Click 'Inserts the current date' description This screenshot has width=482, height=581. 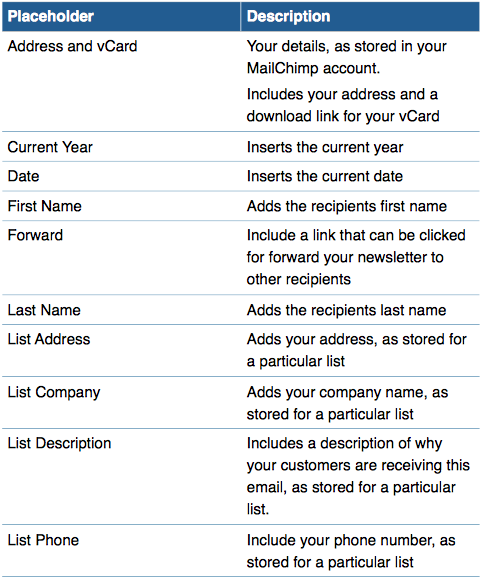pos(325,176)
